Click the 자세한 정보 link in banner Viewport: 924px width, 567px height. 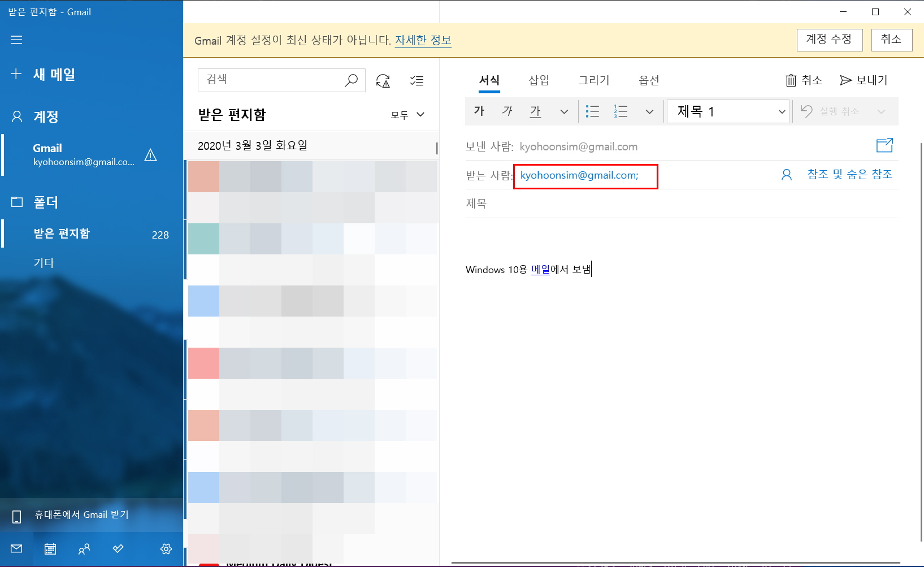coord(423,40)
